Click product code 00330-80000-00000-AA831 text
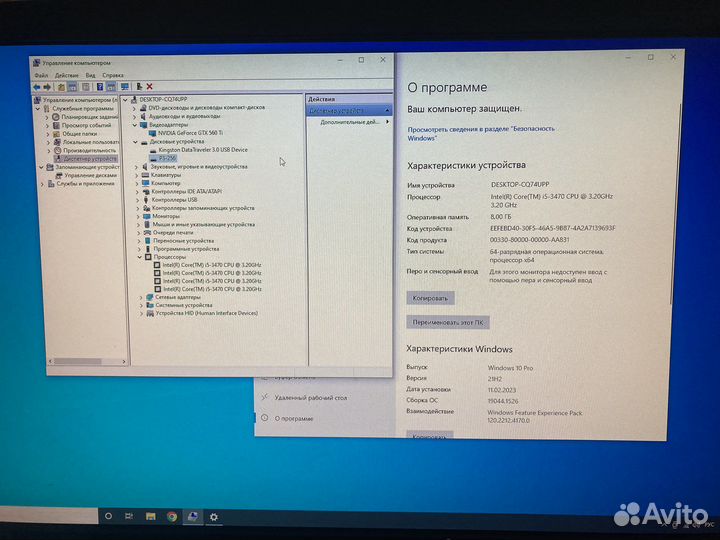 [x=529, y=240]
